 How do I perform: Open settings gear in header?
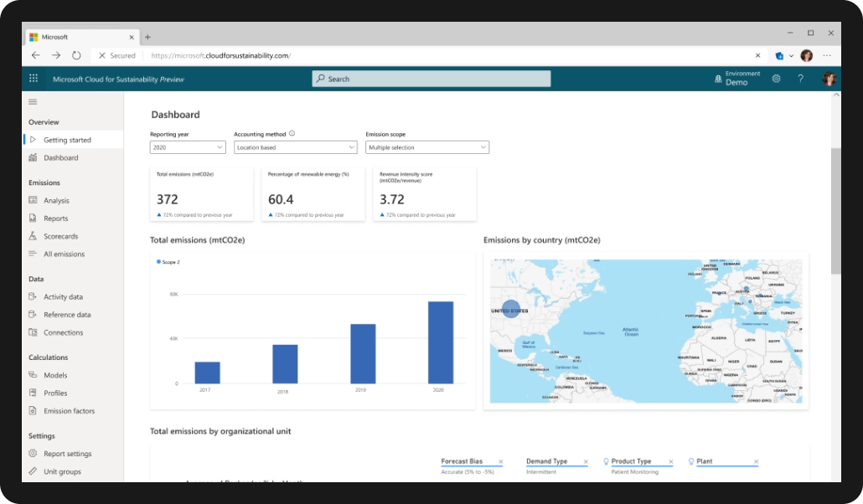(776, 79)
